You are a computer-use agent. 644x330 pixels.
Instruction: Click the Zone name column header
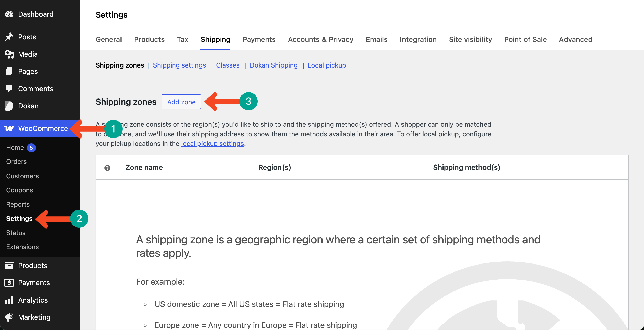tap(144, 167)
